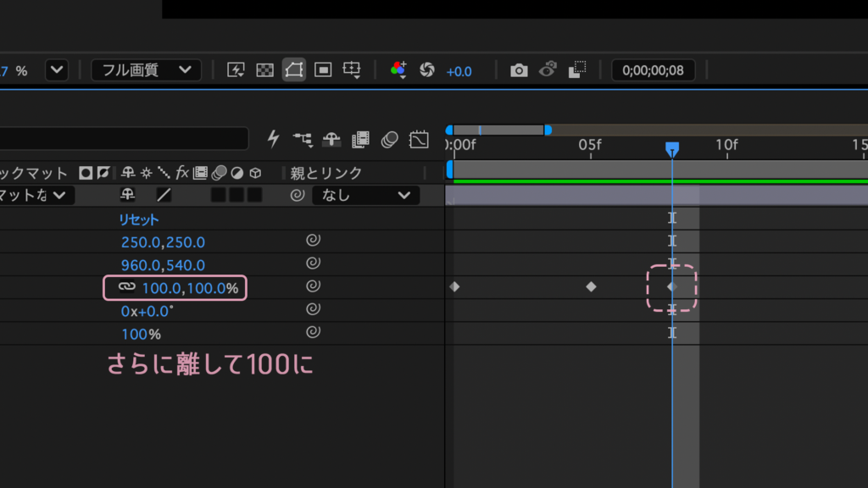Open the parent なし dropdown
Screen dimensions: 868x488
[x=366, y=196]
